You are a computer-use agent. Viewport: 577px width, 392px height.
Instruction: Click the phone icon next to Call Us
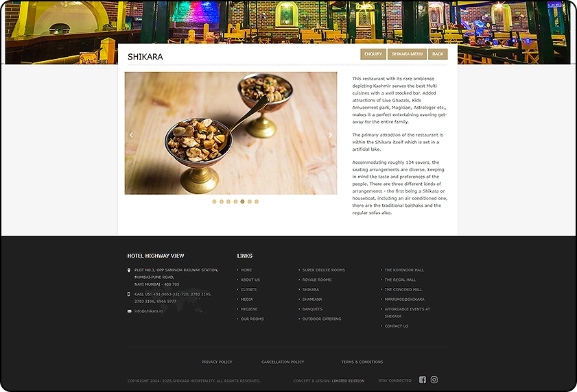[129, 294]
